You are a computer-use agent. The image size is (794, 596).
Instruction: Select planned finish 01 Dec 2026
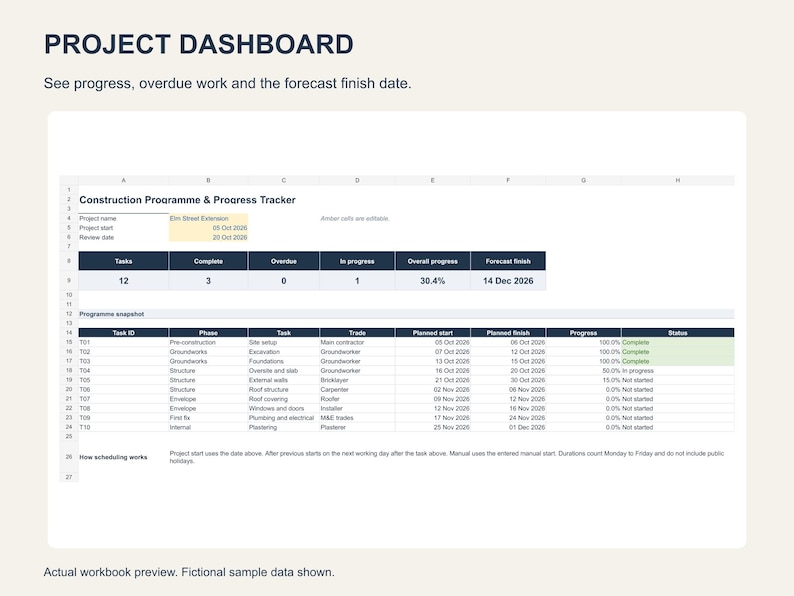tap(508, 427)
